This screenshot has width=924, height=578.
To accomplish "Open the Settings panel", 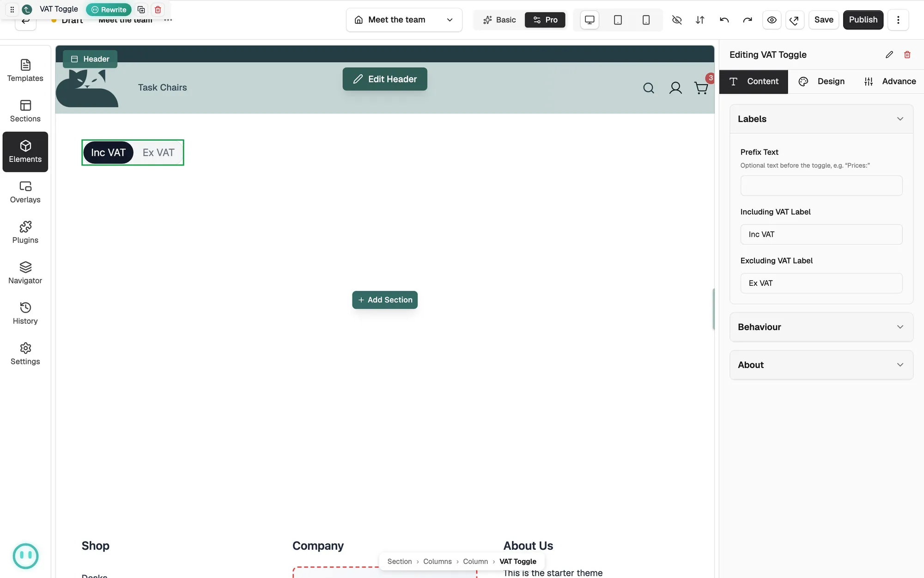I will (x=25, y=354).
